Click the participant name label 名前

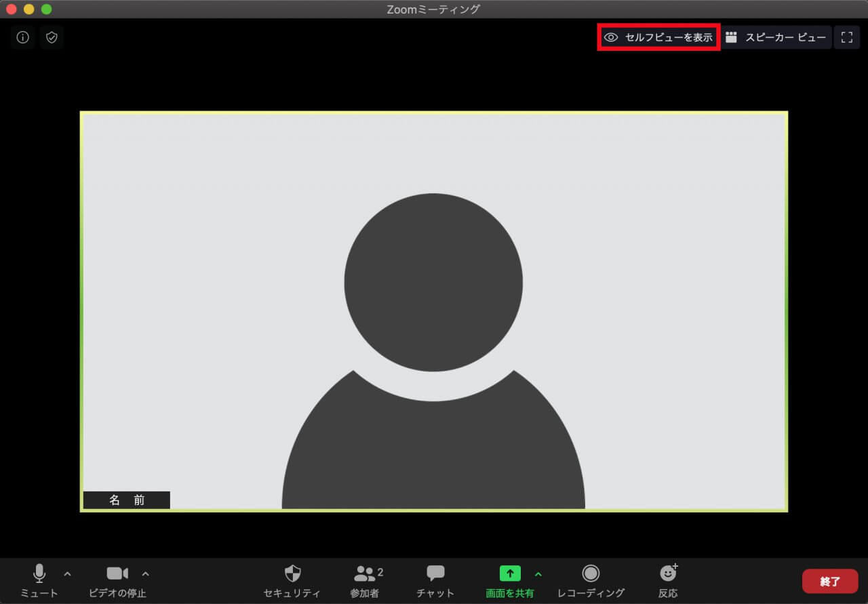(127, 500)
